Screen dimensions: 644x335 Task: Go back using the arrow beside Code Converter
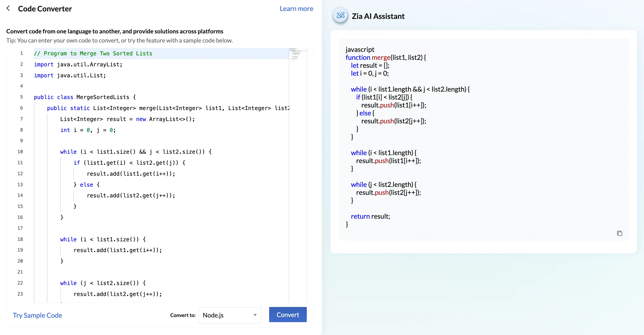[8, 8]
